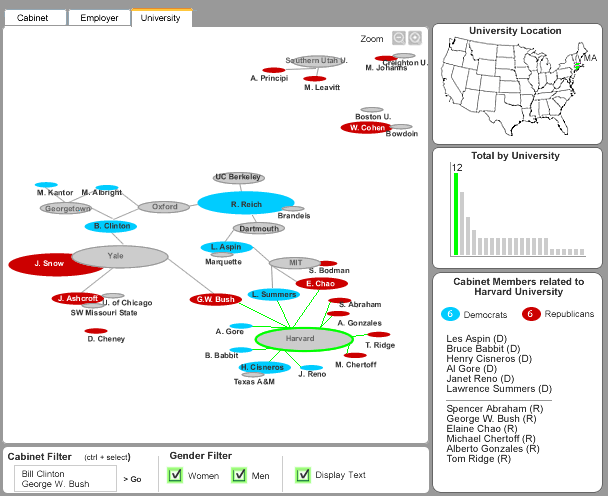Click the B. Clinton node
This screenshot has height=496, width=608.
[x=111, y=226]
